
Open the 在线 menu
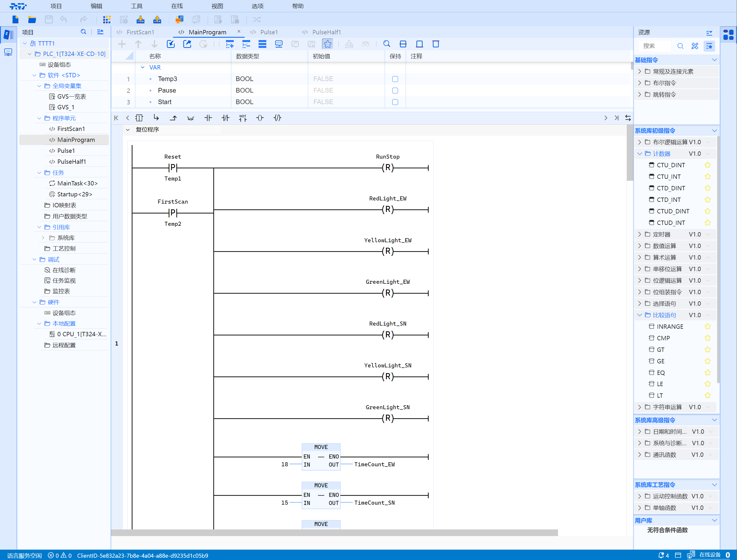point(177,6)
